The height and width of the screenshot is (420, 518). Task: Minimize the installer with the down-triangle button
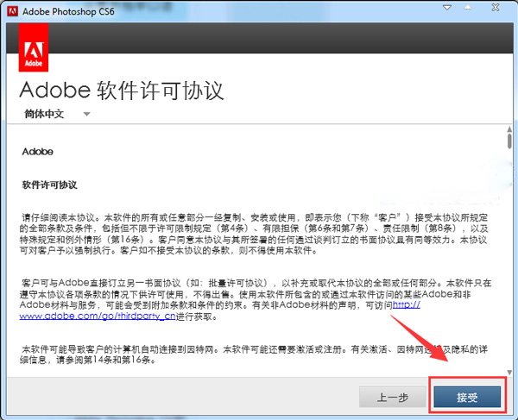(447, 7)
